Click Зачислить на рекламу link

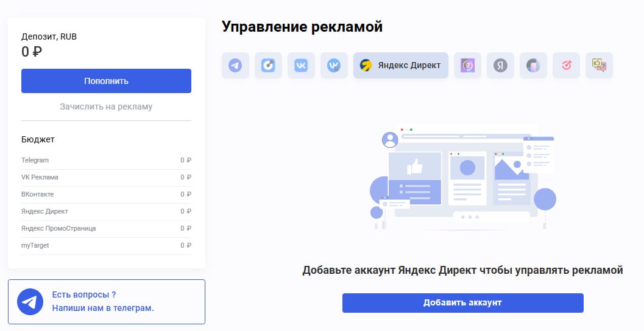tap(107, 106)
